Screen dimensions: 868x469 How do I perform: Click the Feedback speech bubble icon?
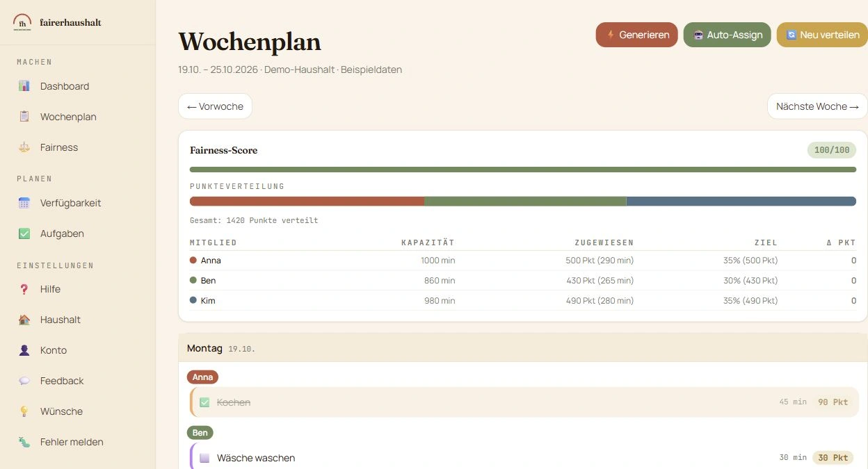tap(24, 381)
